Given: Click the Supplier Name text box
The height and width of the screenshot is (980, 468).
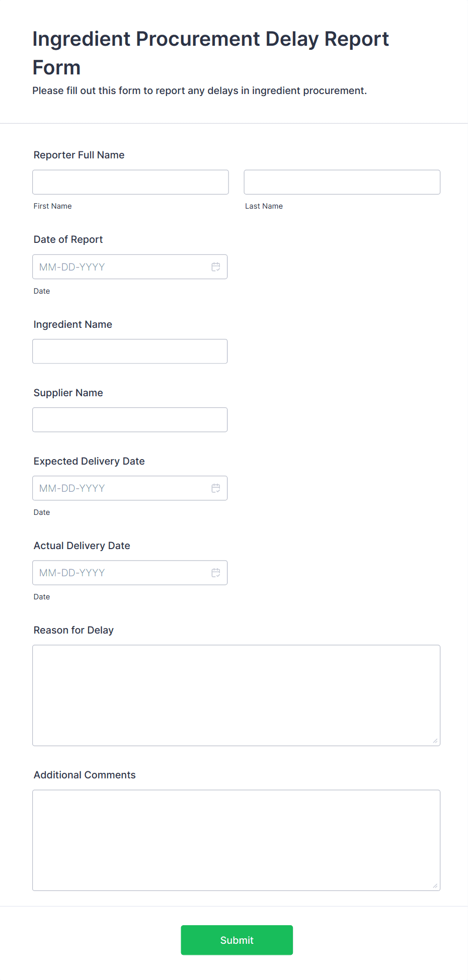Looking at the screenshot, I should 130,419.
